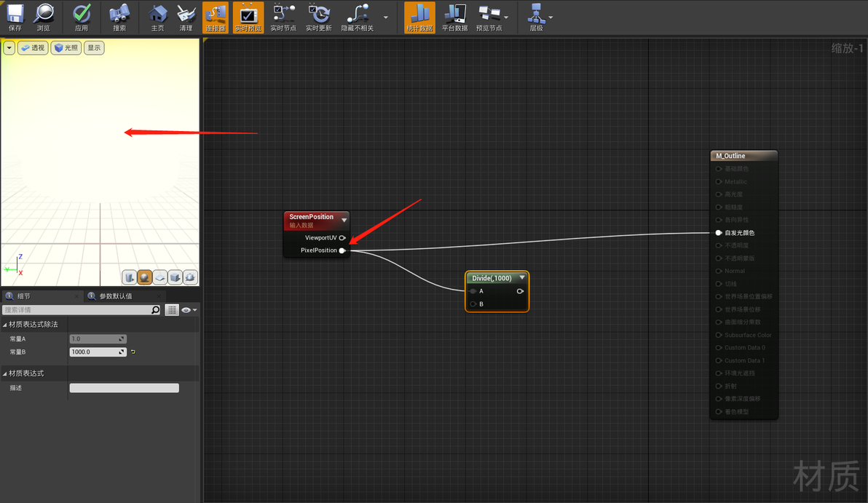The width and height of the screenshot is (868, 503).
Task: Collapse the 材质表达式除法 section
Action: [x=5, y=325]
